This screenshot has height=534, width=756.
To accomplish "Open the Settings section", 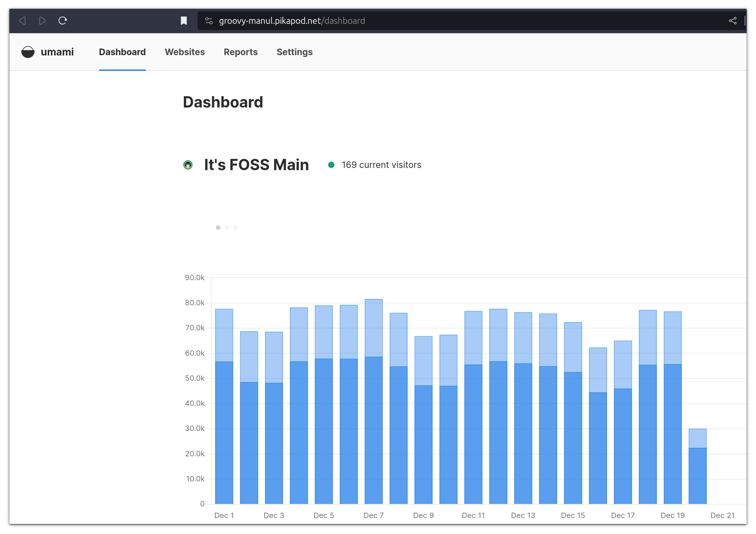I will coord(294,52).
